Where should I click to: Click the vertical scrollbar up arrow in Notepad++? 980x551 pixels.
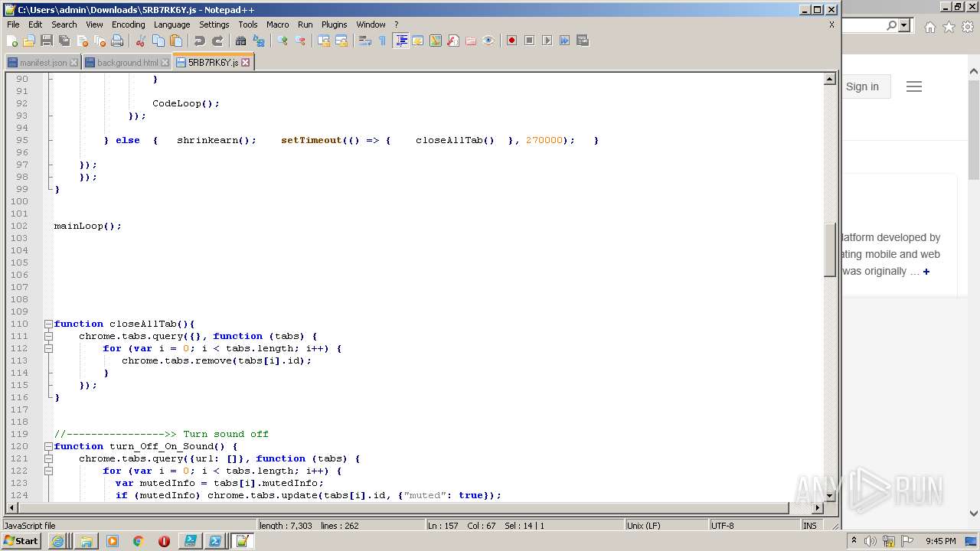[x=829, y=79]
